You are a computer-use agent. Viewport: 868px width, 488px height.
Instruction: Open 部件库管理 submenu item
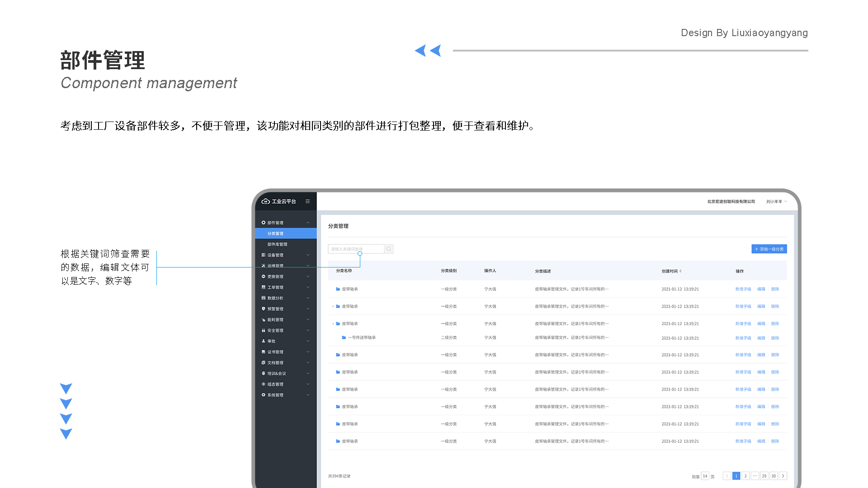click(277, 244)
